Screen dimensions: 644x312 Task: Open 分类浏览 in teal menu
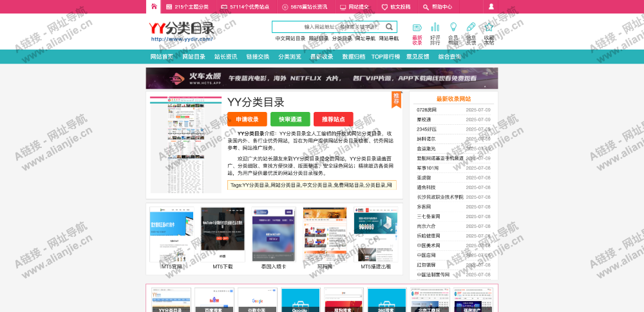(290, 57)
